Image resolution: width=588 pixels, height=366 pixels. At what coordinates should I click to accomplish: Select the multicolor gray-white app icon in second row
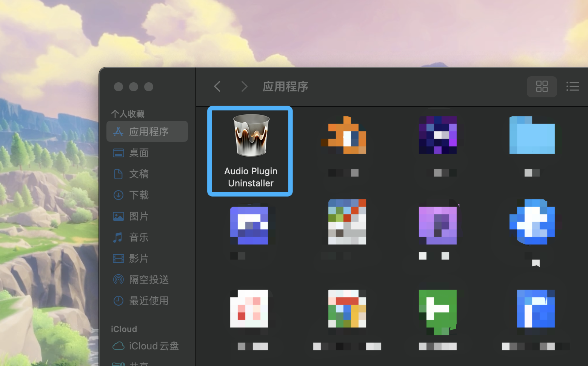347,222
